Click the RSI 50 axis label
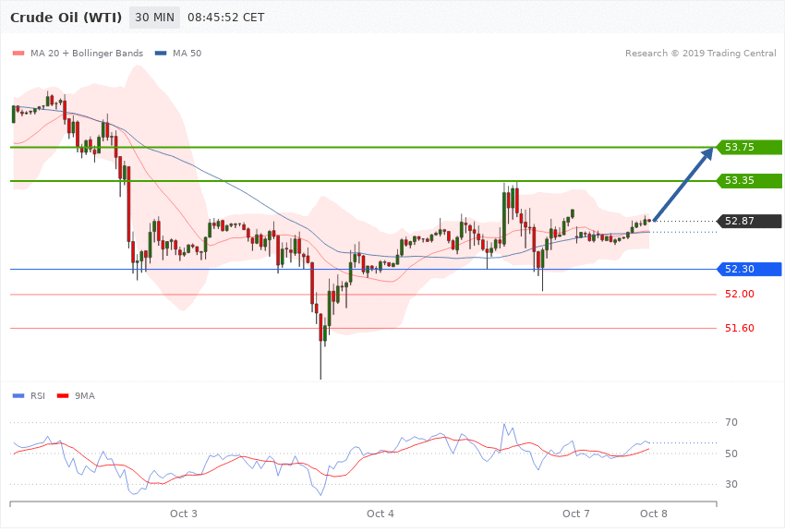785x532 pixels. point(731,453)
